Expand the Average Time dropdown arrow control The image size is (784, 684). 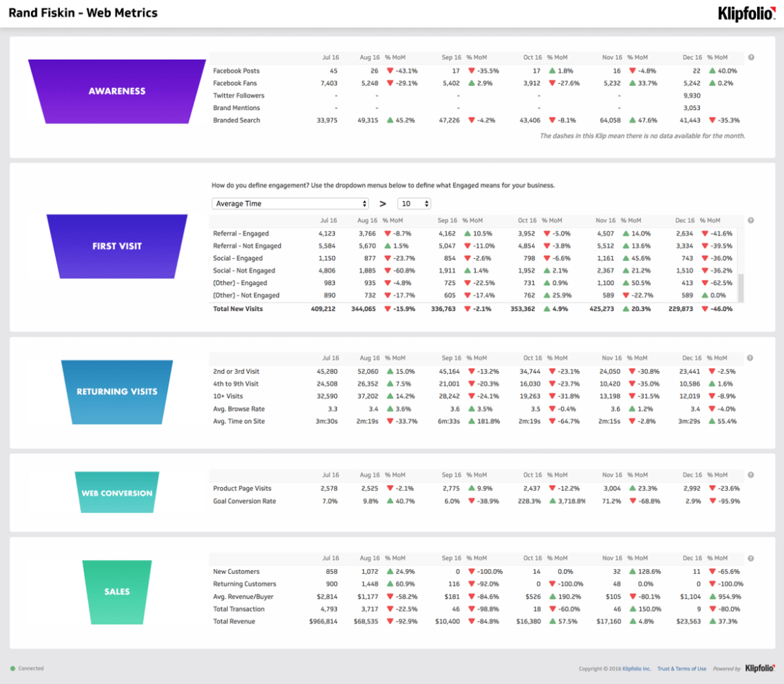tap(365, 203)
